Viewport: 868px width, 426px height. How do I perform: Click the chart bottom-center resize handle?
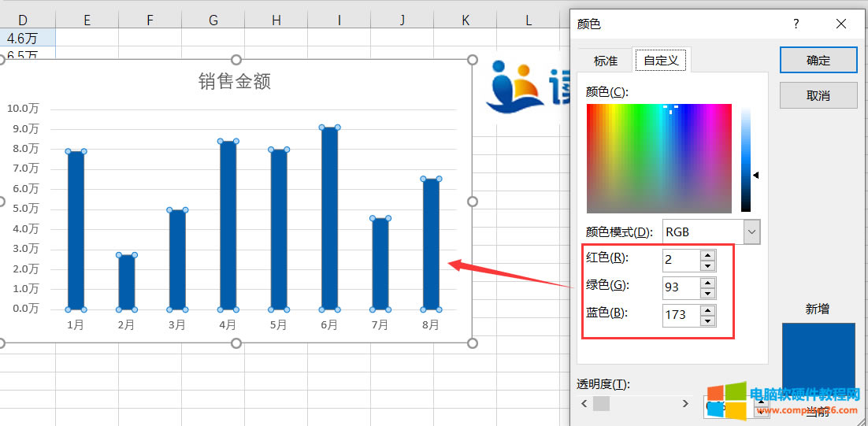point(236,343)
